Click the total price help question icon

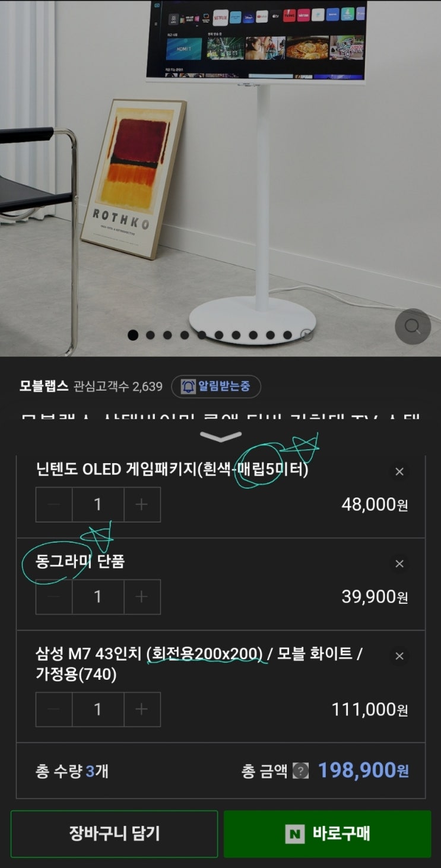pos(301,771)
